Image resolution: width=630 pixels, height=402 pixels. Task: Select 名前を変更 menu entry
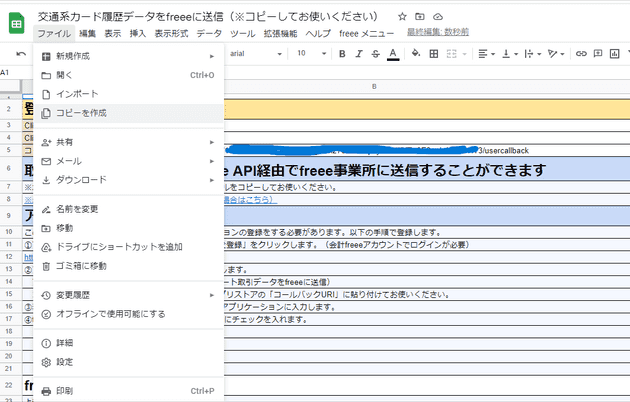point(129,209)
